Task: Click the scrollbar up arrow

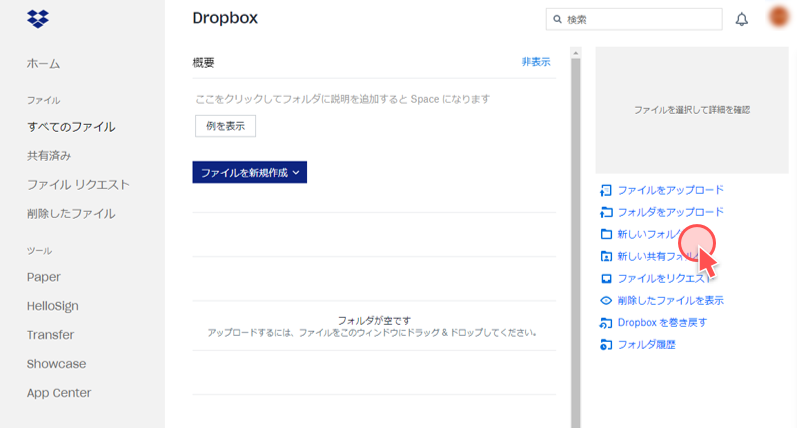Action: 575,53
